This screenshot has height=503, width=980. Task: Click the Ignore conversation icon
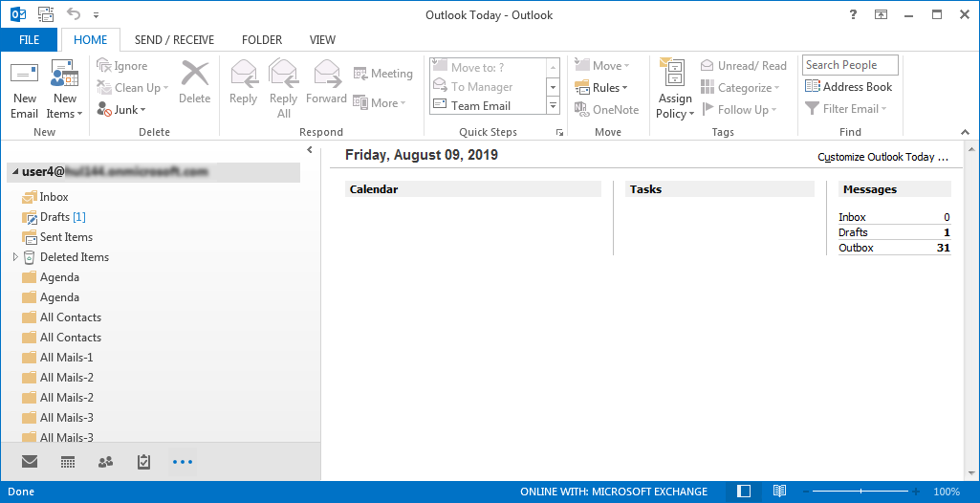(x=103, y=66)
